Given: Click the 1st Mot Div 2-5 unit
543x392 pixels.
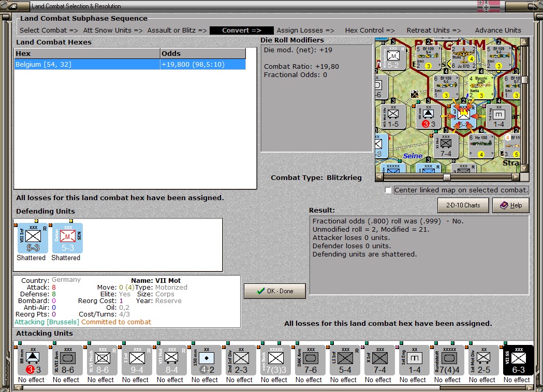Looking at the screenshot, I should [x=484, y=360].
